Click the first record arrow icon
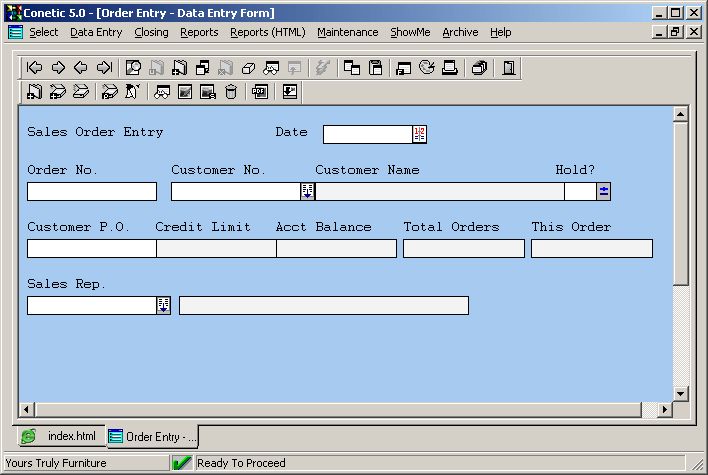This screenshot has height=475, width=708. click(35, 68)
